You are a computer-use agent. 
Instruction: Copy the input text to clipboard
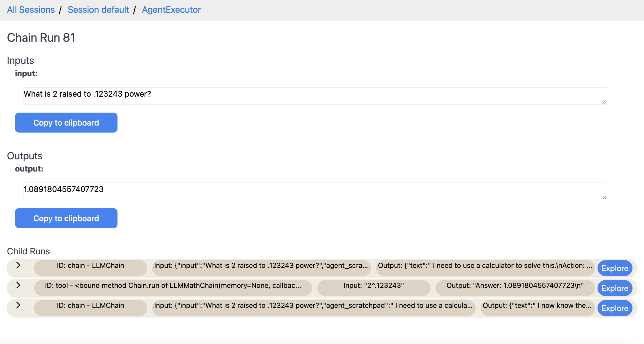(x=66, y=123)
